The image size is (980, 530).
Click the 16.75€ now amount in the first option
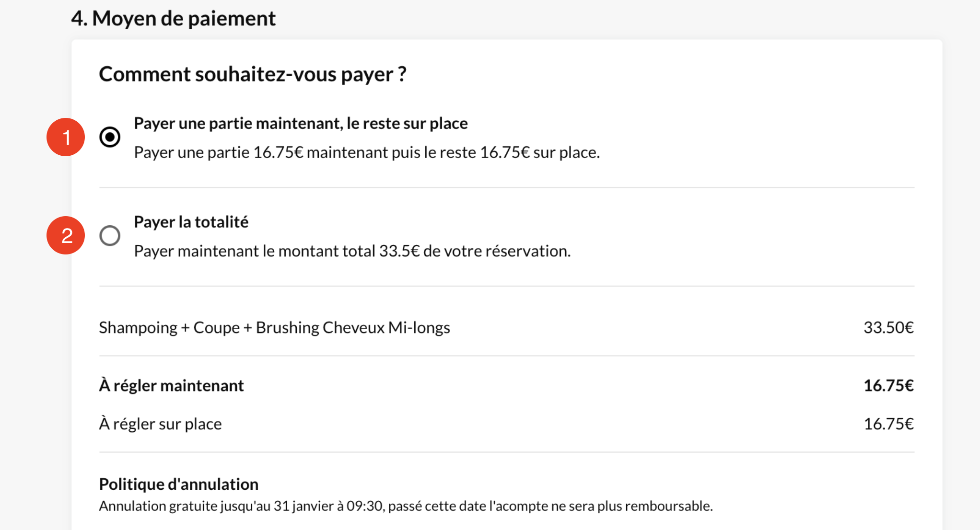278,152
